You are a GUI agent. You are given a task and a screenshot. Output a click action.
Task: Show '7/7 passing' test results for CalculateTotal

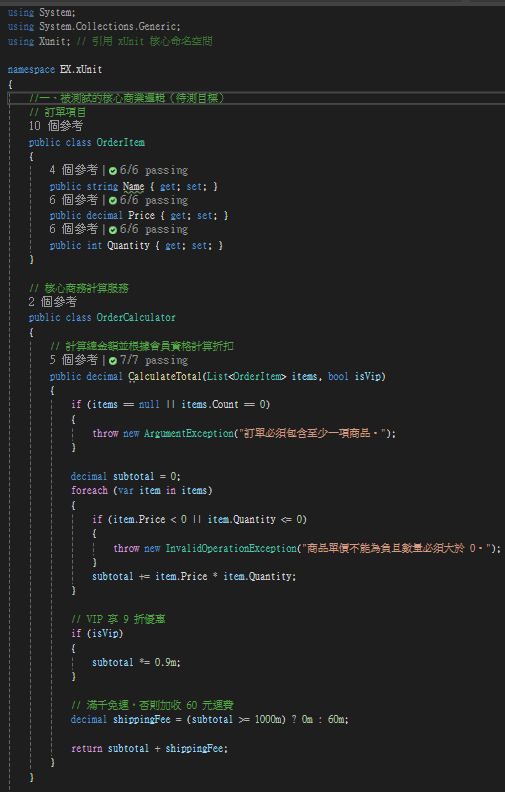[154, 360]
